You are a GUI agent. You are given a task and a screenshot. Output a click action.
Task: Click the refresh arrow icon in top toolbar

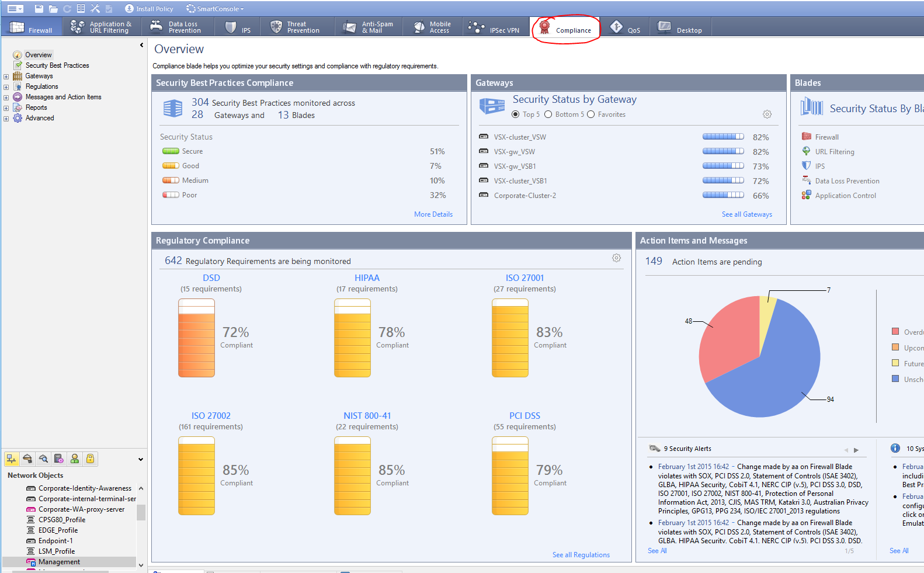67,9
